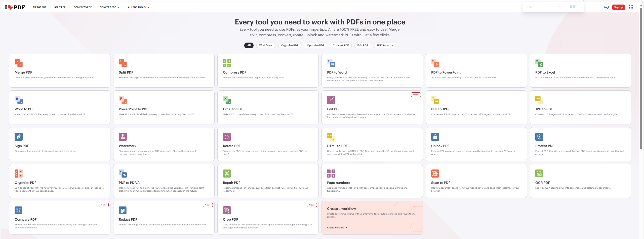The image size is (644, 239).
Task: Select the Edit PDF tool icon
Action: 331,100
